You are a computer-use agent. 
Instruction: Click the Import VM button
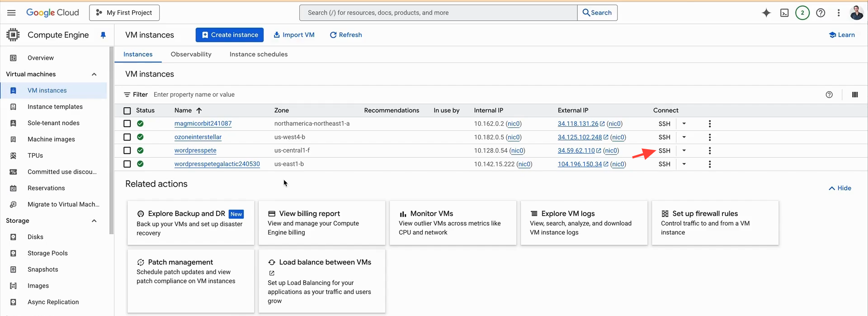(x=294, y=35)
